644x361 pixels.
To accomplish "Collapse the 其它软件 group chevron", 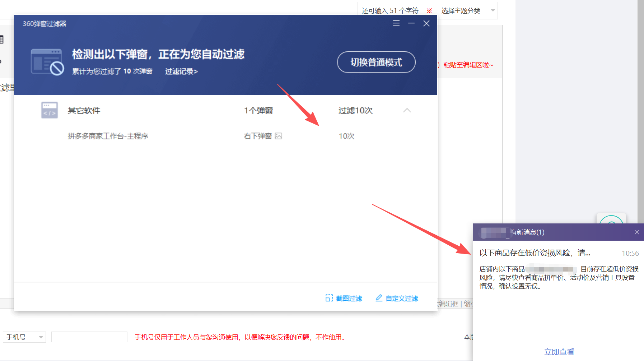I will click(407, 110).
